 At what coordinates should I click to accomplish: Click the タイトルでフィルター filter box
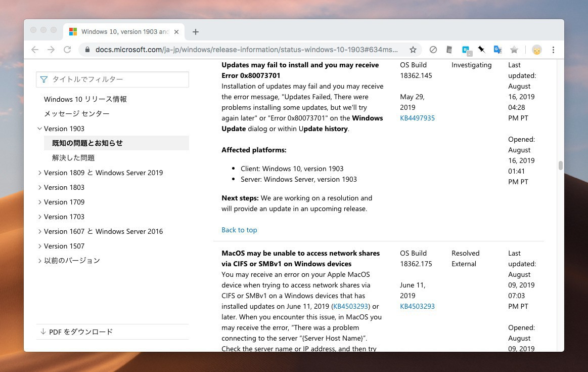tap(113, 79)
